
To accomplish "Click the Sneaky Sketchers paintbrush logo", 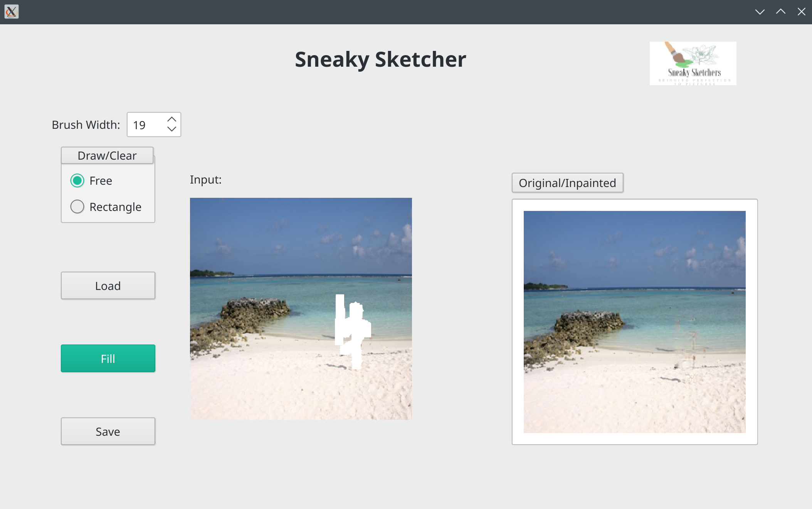I will tap(693, 63).
